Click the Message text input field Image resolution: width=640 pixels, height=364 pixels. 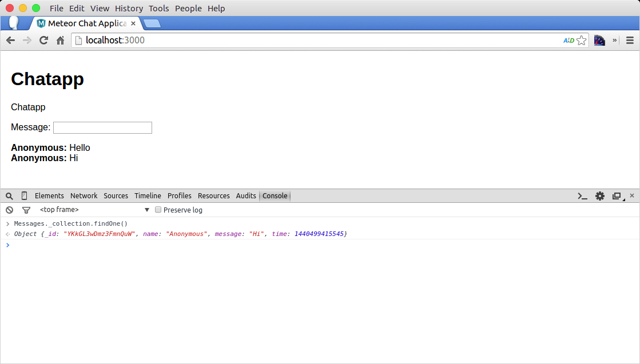pos(102,127)
